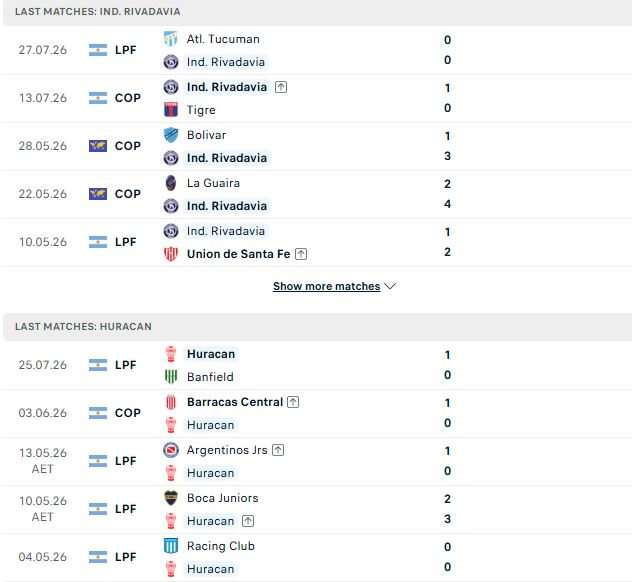Select the Last Matches: Huracan header
632x582 pixels.
pos(318,326)
